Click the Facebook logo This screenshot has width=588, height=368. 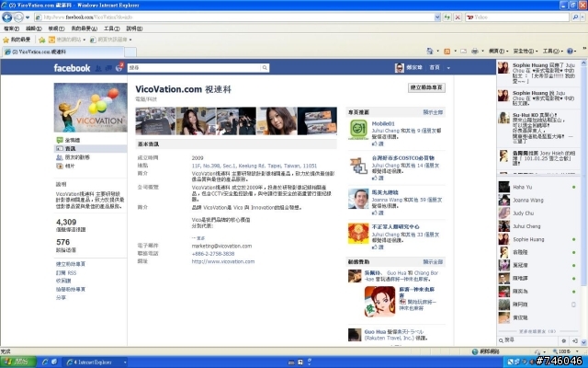tap(72, 68)
